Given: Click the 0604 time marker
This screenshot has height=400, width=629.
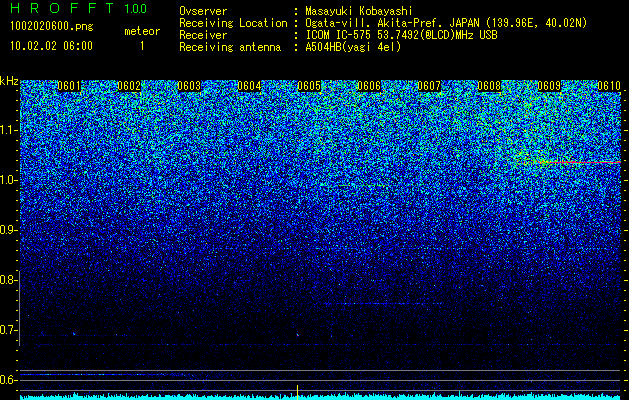Looking at the screenshot, I should (x=249, y=86).
